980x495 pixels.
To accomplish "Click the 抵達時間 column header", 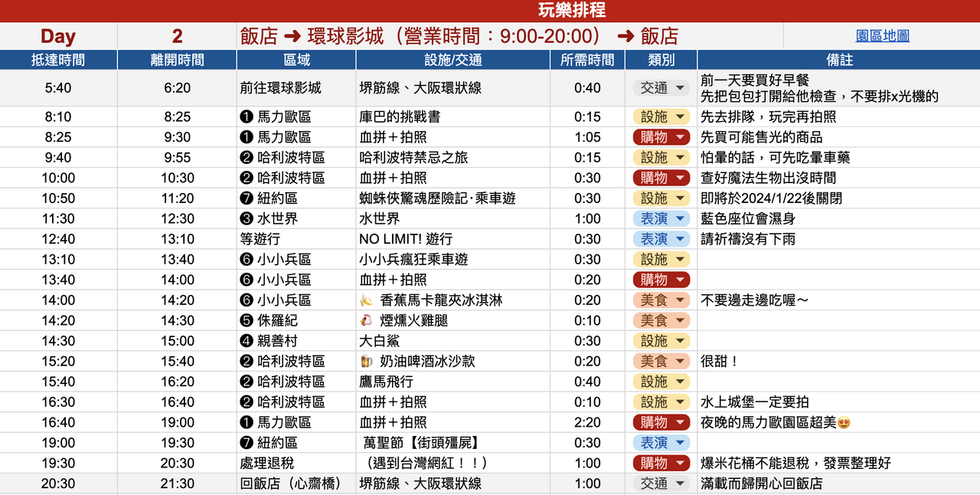I will coord(58,60).
